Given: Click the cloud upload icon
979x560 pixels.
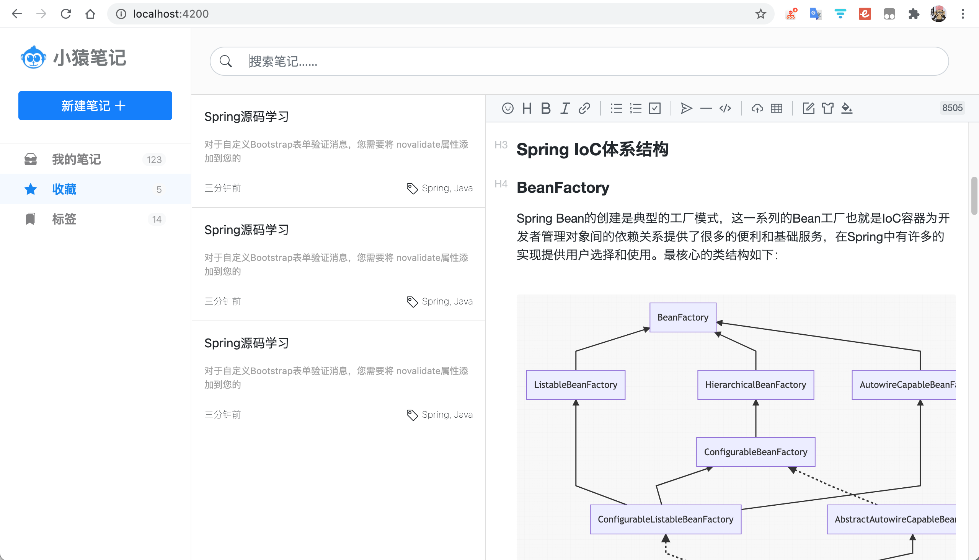Looking at the screenshot, I should pos(757,108).
